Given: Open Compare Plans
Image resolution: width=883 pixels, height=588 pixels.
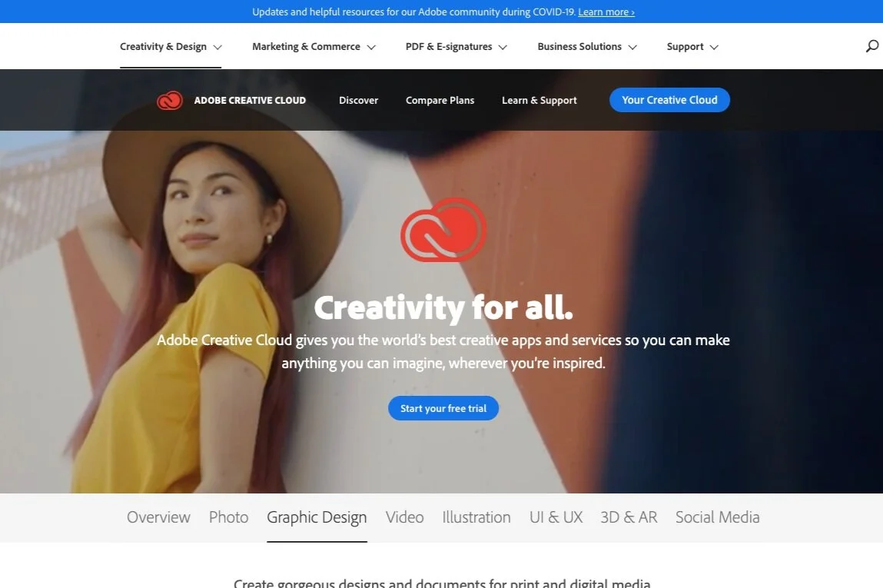Looking at the screenshot, I should pos(440,100).
